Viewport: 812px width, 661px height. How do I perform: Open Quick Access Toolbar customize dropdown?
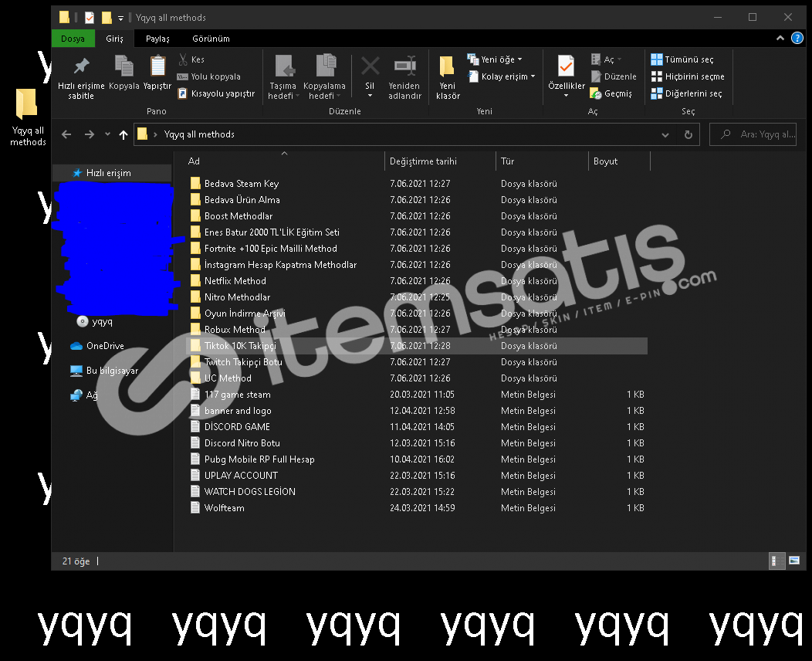(120, 18)
